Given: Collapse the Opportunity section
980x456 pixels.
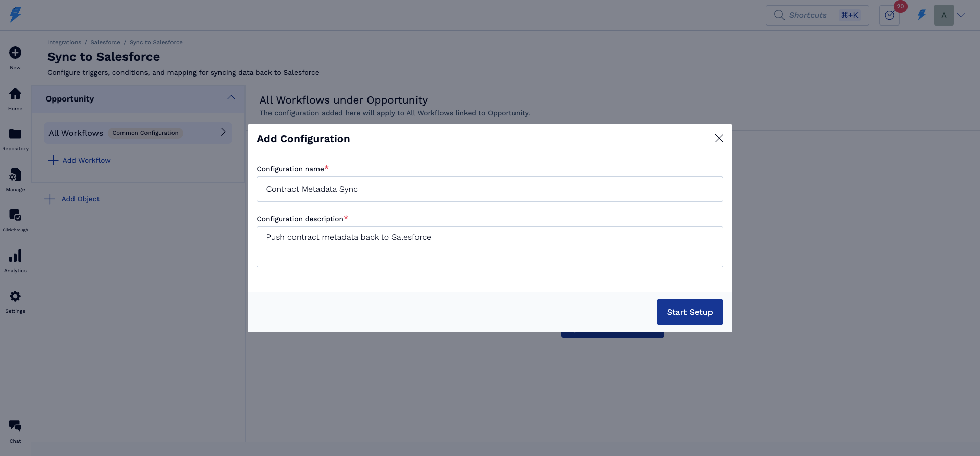Looking at the screenshot, I should [x=231, y=98].
